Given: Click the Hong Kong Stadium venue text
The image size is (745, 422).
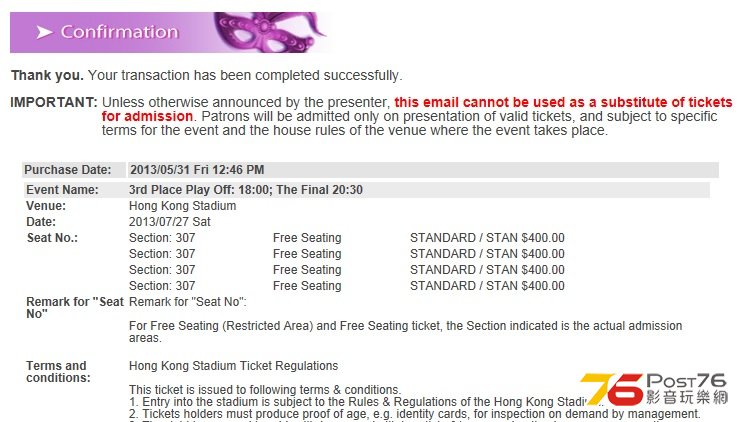Looking at the screenshot, I should click(182, 206).
